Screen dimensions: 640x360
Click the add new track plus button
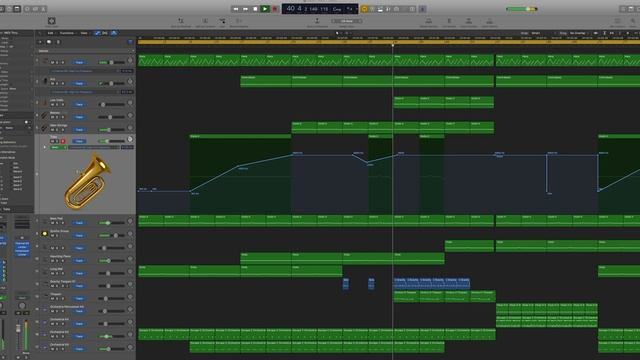click(40, 42)
